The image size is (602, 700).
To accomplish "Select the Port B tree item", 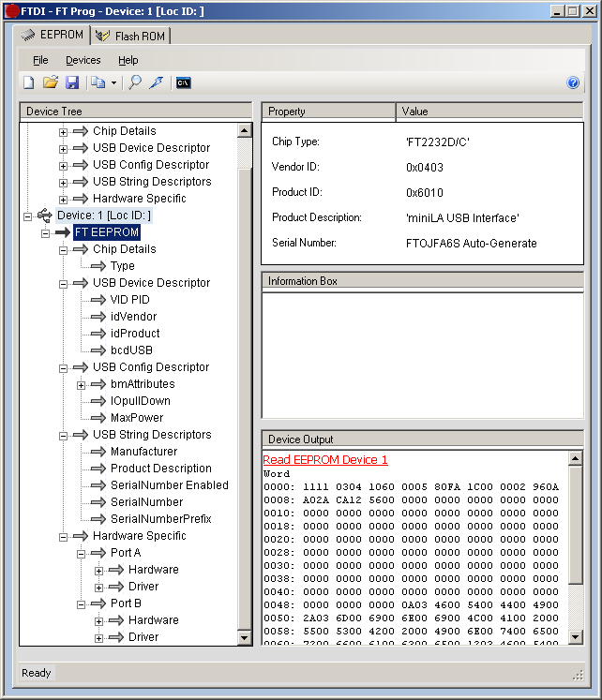I will 126,603.
